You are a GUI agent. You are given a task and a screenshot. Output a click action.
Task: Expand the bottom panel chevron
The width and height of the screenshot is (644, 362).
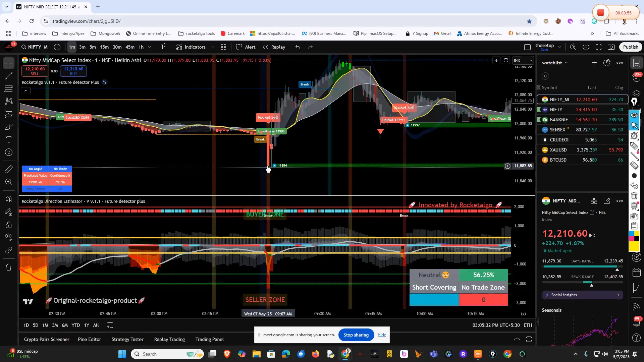coord(517,339)
